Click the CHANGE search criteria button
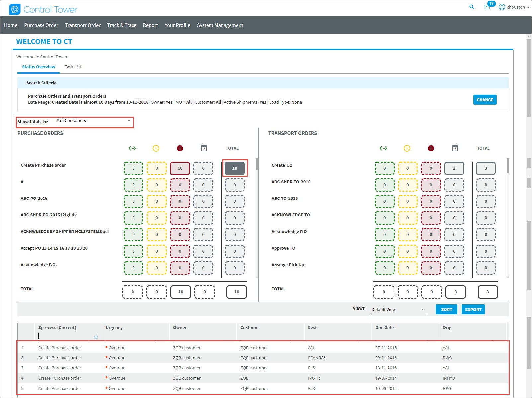This screenshot has height=398, width=532. click(485, 100)
